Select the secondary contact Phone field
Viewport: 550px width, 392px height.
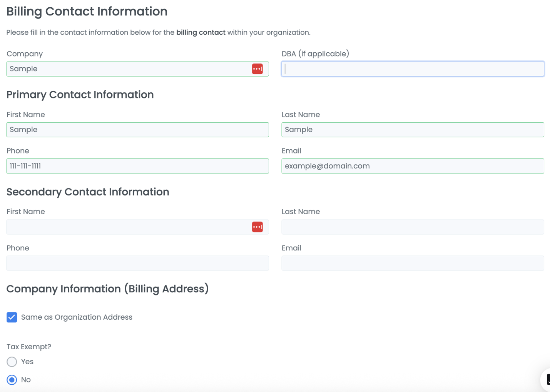click(137, 263)
